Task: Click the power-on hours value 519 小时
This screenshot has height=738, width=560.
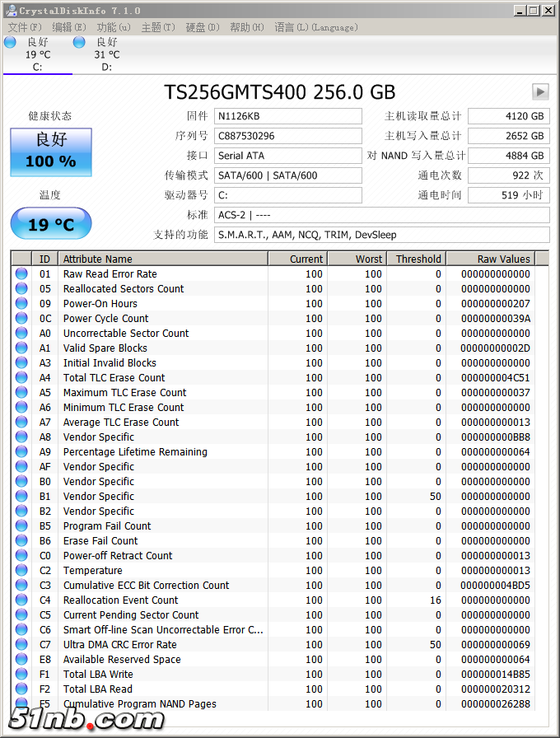Action: 509,195
